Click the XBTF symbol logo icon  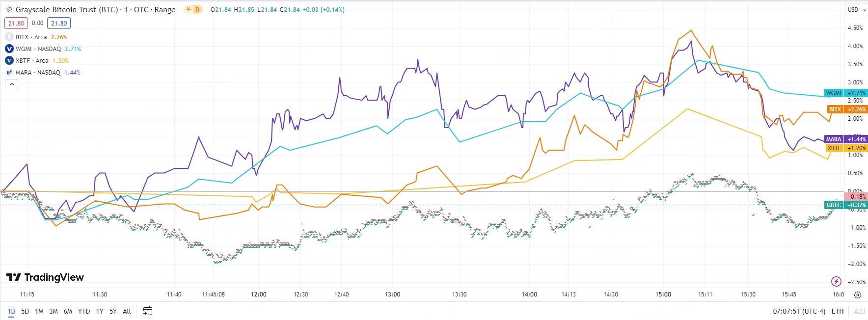point(9,60)
